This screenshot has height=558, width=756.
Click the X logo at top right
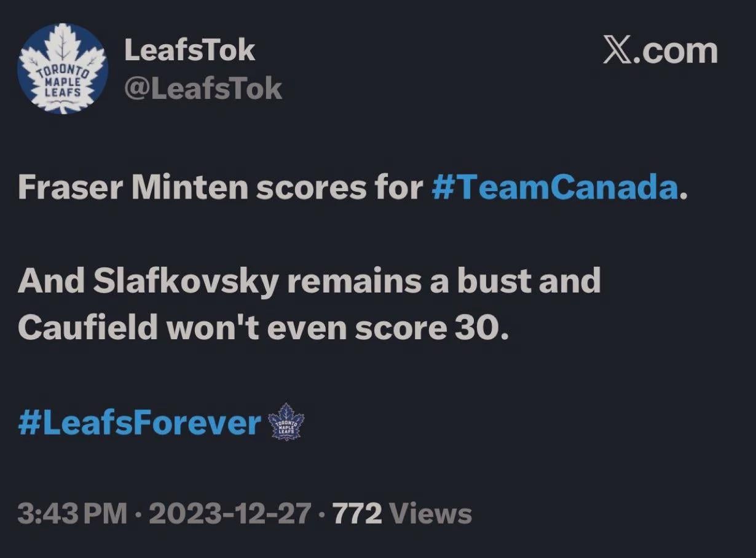click(619, 51)
